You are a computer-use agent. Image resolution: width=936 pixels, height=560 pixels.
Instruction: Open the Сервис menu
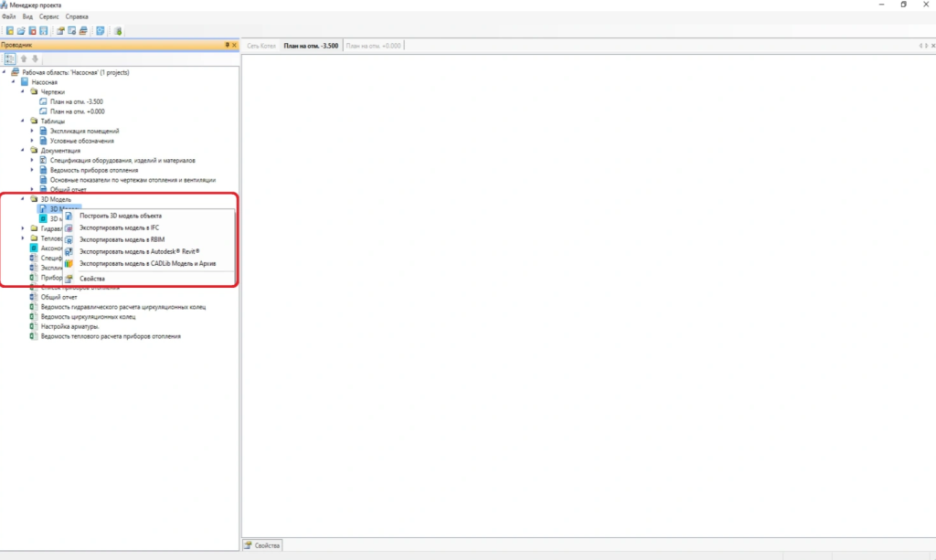(49, 16)
